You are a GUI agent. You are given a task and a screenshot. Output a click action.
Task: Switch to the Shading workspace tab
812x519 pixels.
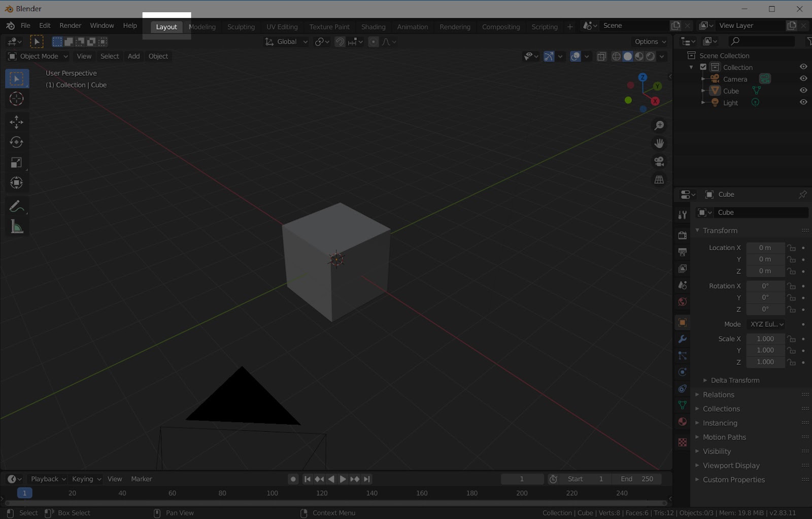374,27
